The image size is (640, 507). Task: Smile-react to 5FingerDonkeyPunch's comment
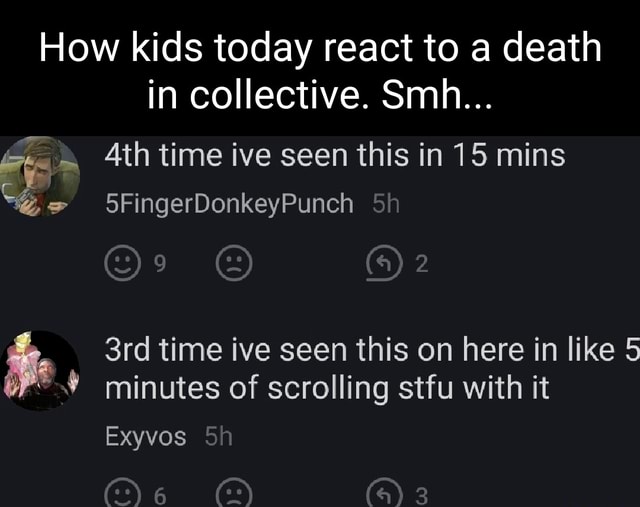tap(123, 264)
